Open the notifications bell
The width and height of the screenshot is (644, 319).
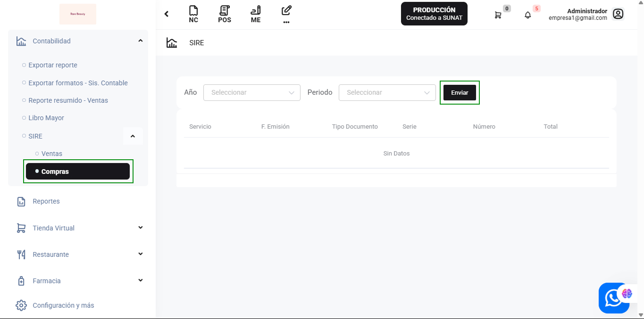pos(527,15)
